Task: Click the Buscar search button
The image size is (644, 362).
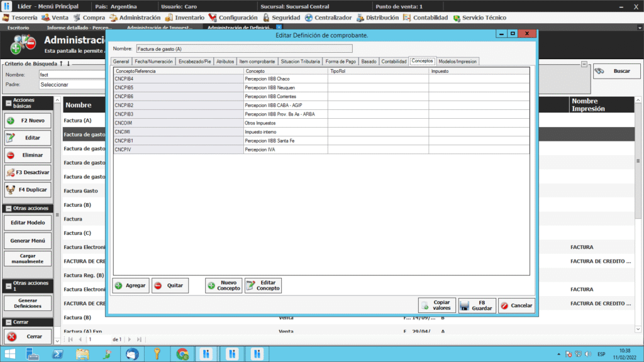Action: pyautogui.click(x=616, y=71)
